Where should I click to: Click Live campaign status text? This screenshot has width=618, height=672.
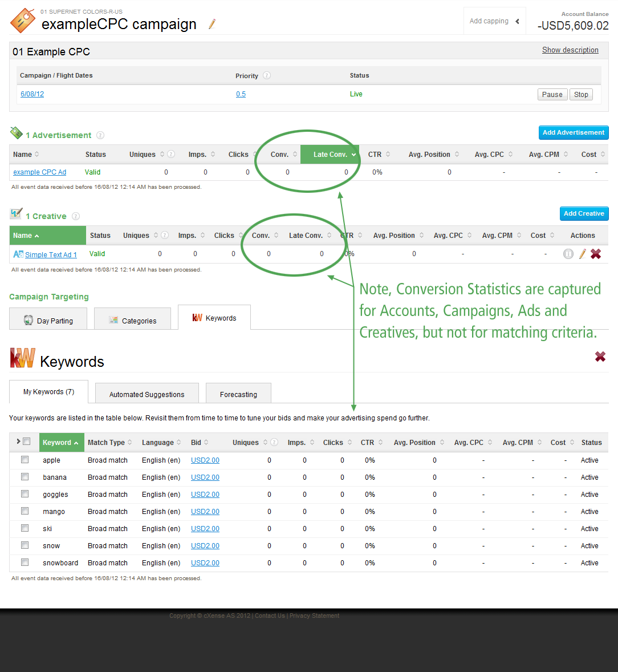[x=356, y=94]
